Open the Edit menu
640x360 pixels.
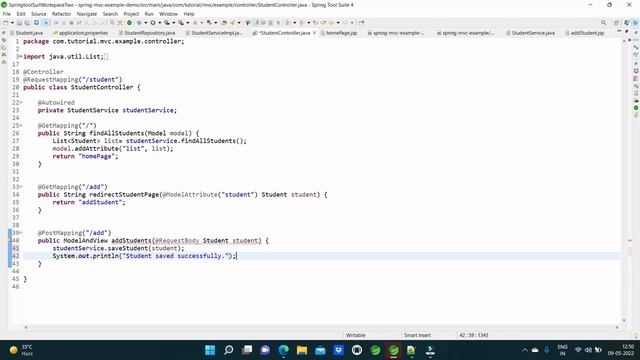21,14
